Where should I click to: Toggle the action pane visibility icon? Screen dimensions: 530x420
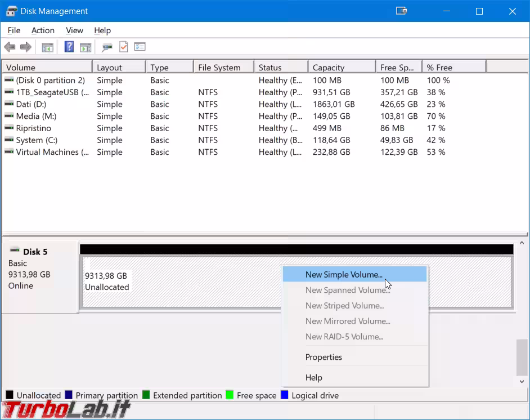(86, 47)
